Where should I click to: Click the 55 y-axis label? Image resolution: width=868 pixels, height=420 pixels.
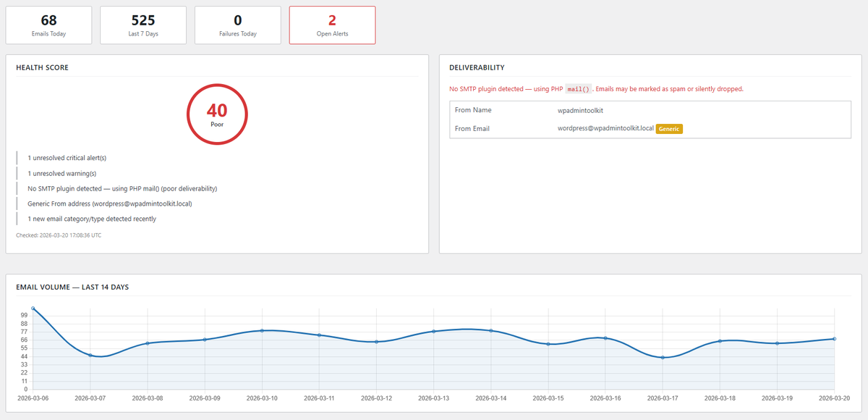click(x=23, y=348)
